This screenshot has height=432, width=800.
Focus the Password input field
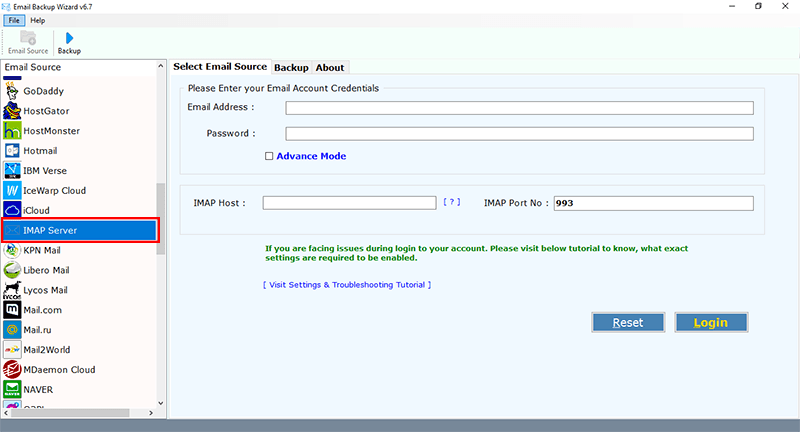pyautogui.click(x=519, y=134)
